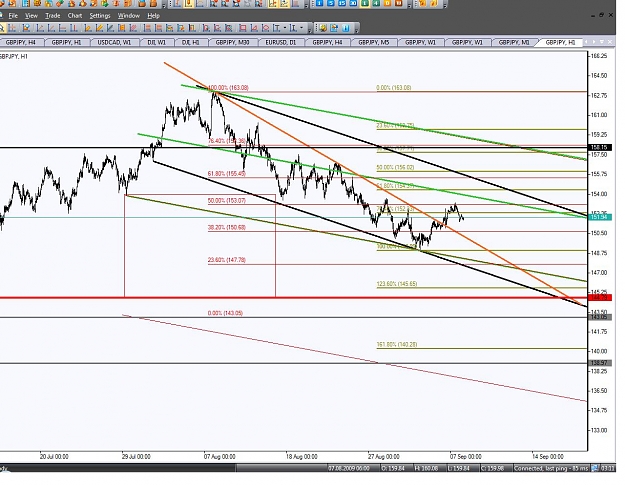Click the red 144.79 price level label

tap(599, 297)
